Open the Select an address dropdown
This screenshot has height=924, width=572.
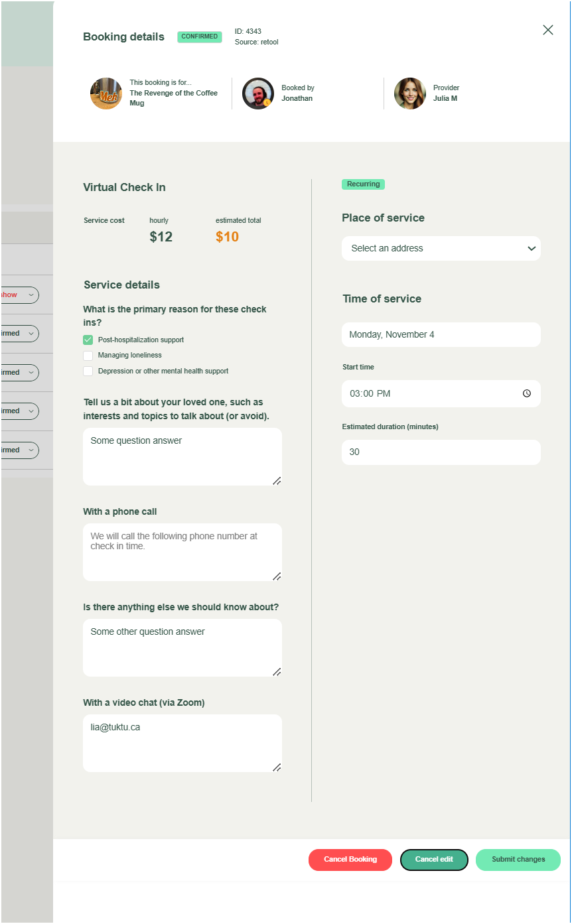click(441, 248)
